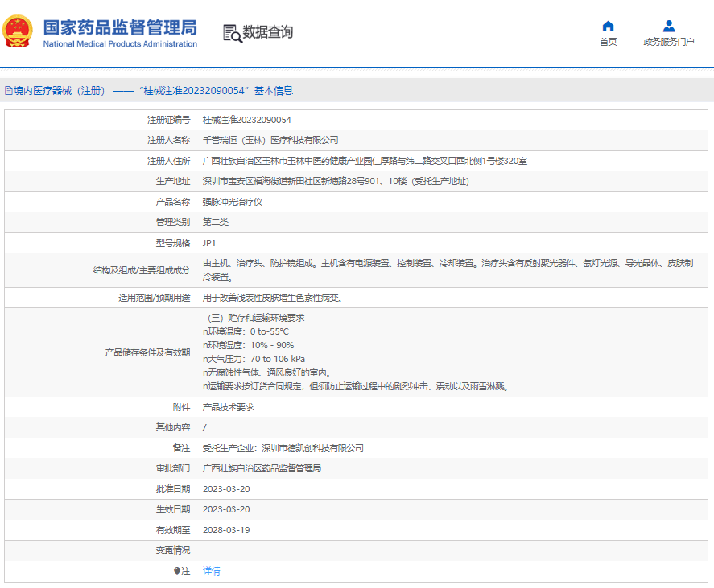Click the intended use text 用于改善浅表性皮肤增生色素性病变

[x=273, y=298]
